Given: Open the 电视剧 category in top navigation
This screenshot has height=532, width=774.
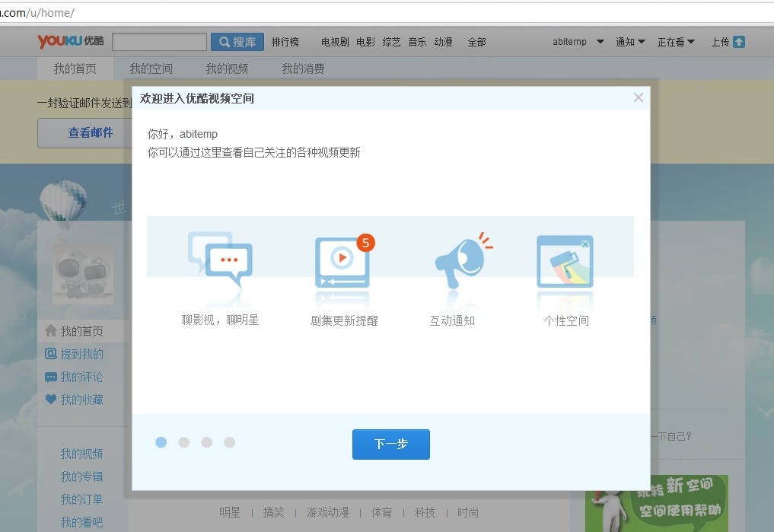Looking at the screenshot, I should (333, 42).
